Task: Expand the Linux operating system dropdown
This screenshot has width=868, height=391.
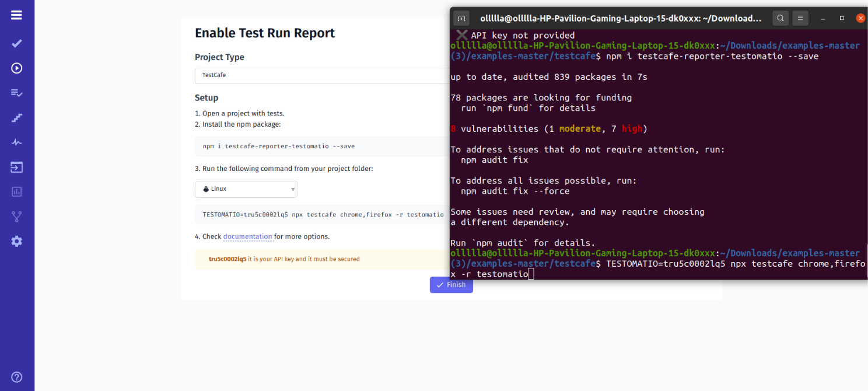Action: [x=246, y=189]
